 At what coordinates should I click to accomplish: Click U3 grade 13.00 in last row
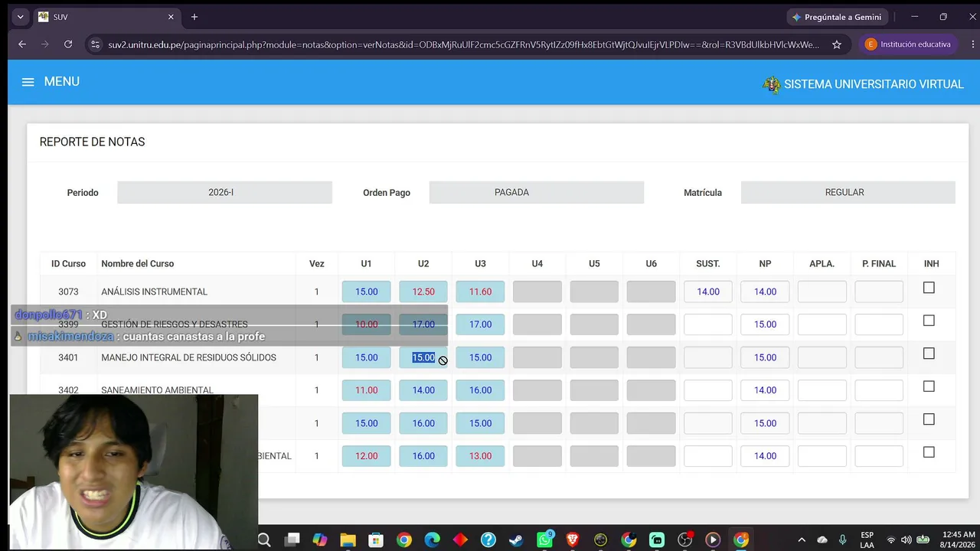480,456
